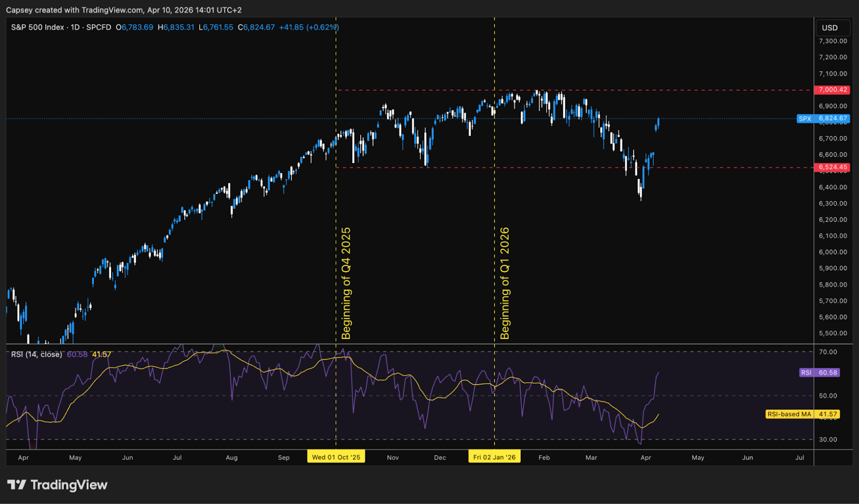Click the S&P 500 Index chart title

pos(38,27)
